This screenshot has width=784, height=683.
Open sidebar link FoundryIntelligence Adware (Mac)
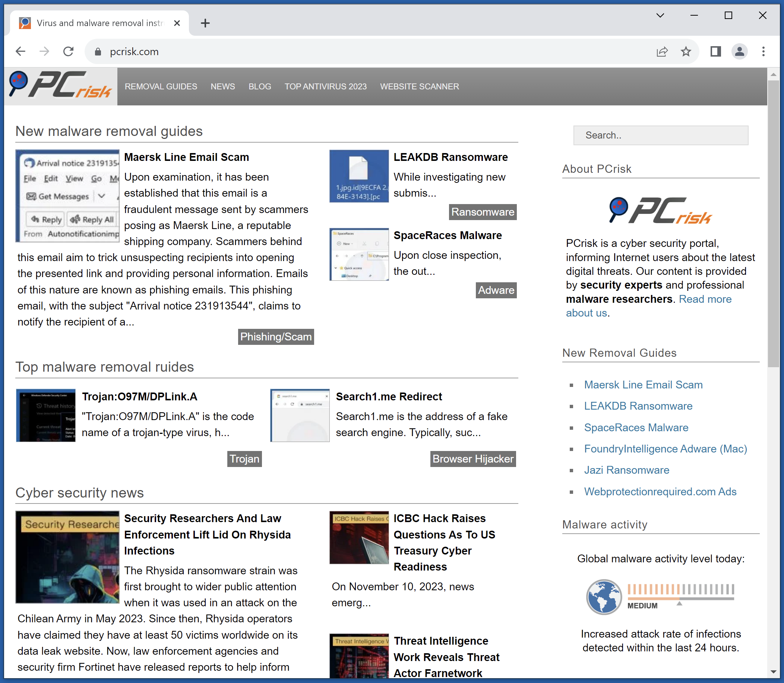pos(666,449)
